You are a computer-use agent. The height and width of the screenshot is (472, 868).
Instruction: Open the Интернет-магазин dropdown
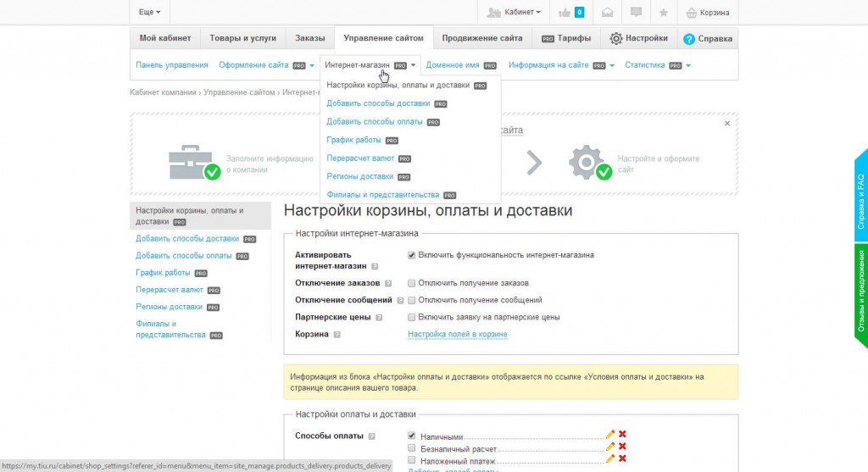[370, 65]
